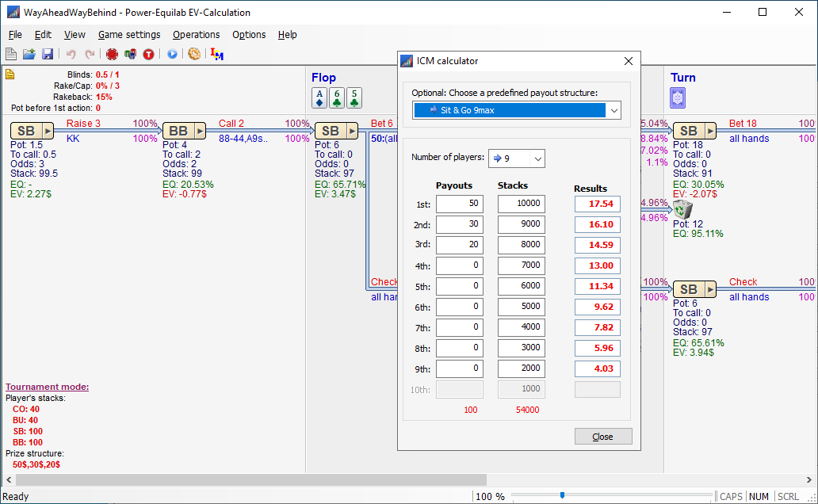Click the 4th place payout field
Viewport: 818px width, 504px height.
pyautogui.click(x=460, y=265)
